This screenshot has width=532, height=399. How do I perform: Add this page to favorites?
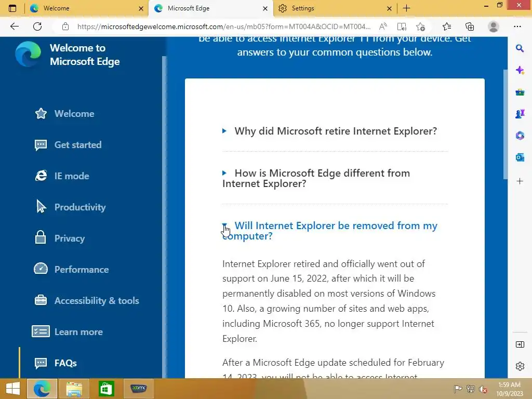[x=421, y=26]
